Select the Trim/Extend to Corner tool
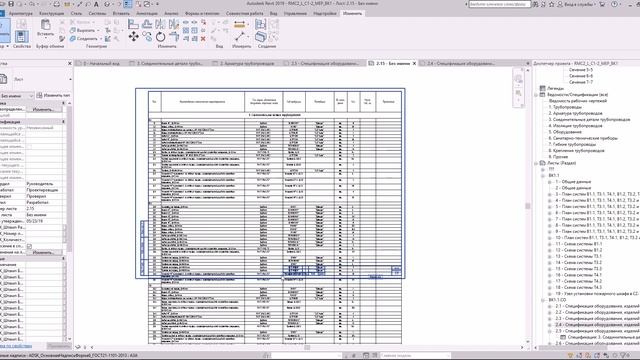 point(174,37)
